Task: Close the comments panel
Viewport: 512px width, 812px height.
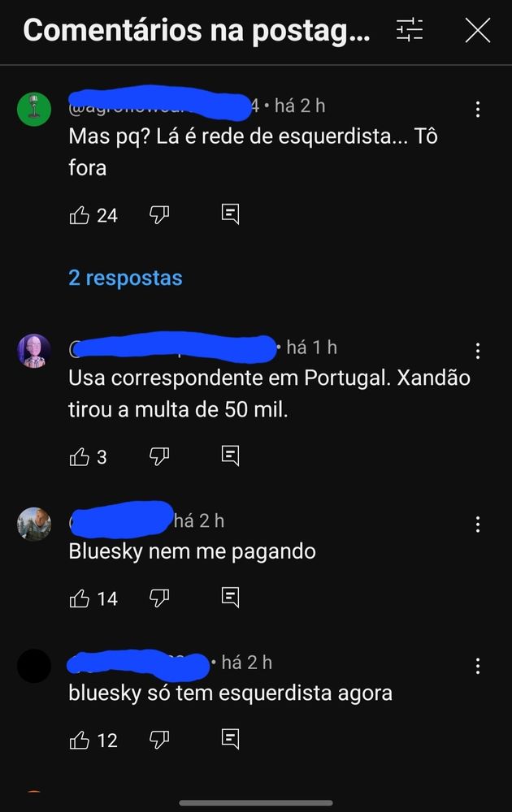Action: tap(477, 30)
